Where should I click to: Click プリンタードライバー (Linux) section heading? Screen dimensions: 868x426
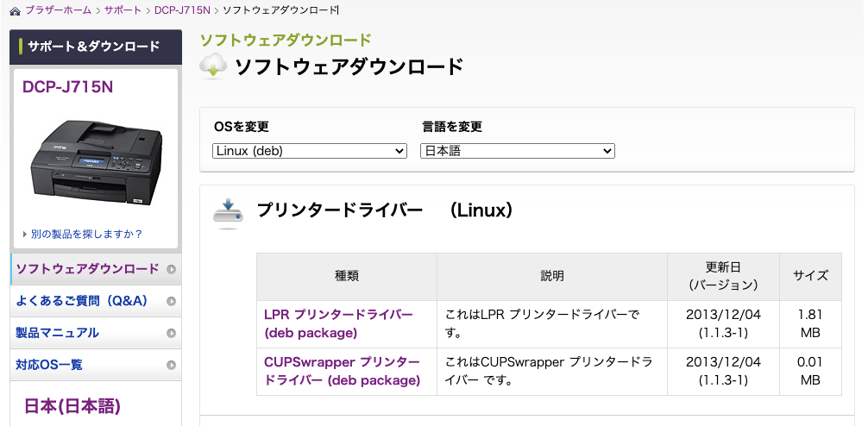tap(385, 210)
